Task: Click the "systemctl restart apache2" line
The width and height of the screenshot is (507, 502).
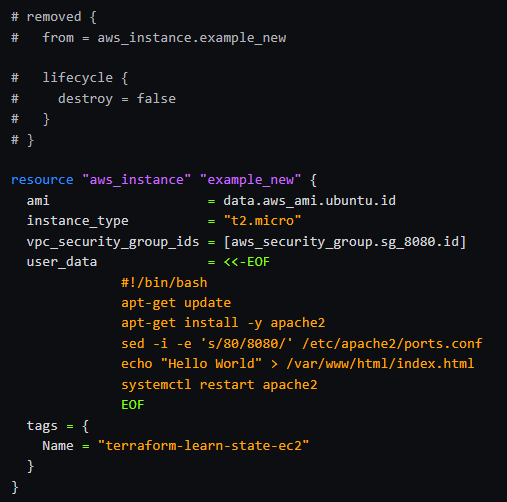Action: click(219, 385)
